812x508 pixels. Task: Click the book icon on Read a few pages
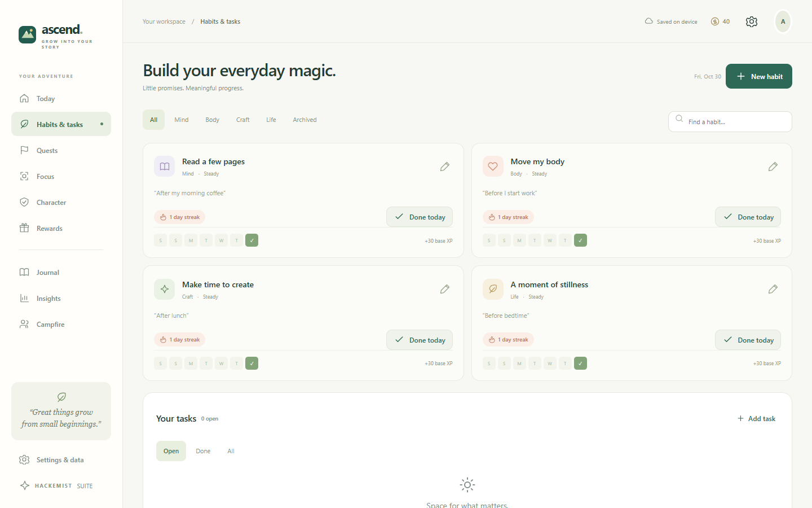point(165,167)
